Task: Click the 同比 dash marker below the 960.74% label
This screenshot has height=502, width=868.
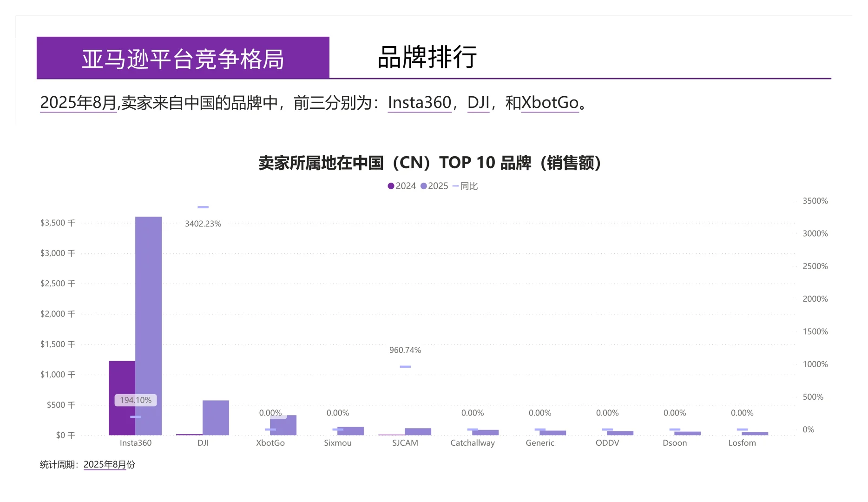Action: (405, 367)
